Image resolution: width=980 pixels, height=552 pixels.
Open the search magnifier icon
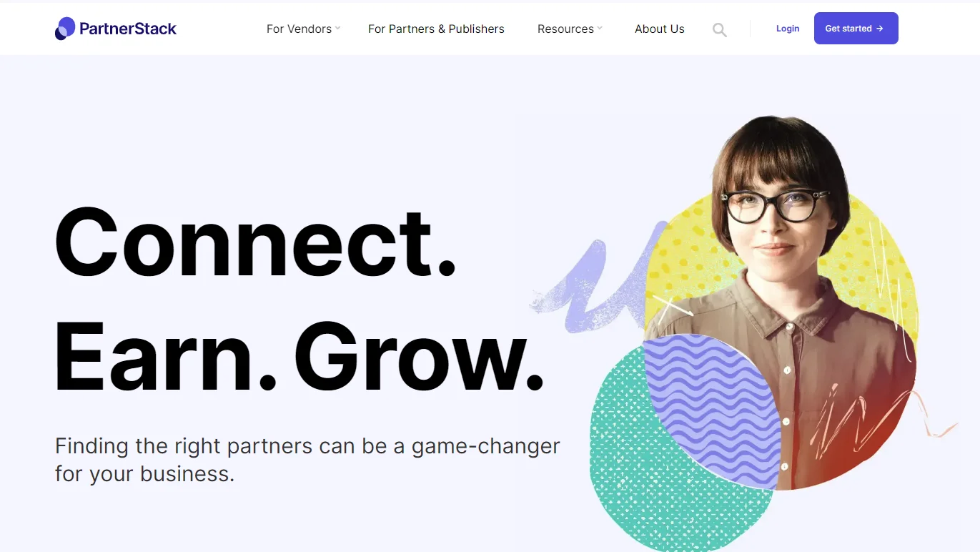coord(720,30)
